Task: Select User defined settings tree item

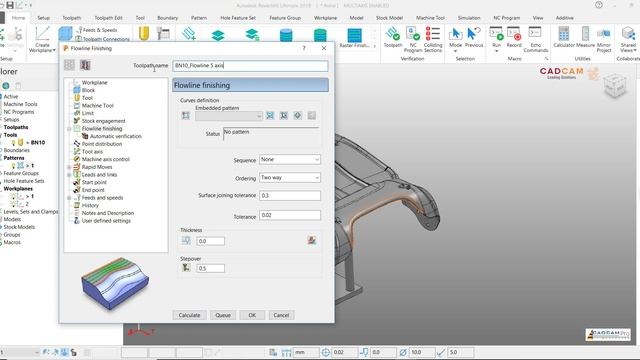Action: [106, 220]
